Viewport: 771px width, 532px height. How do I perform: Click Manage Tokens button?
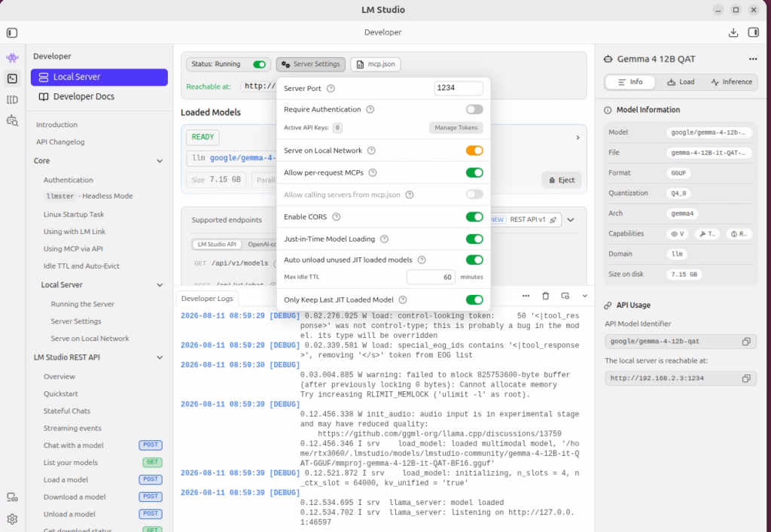456,128
